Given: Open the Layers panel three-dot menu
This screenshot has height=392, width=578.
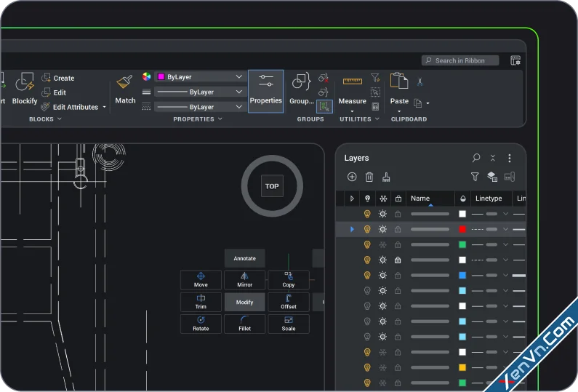Looking at the screenshot, I should (510, 159).
